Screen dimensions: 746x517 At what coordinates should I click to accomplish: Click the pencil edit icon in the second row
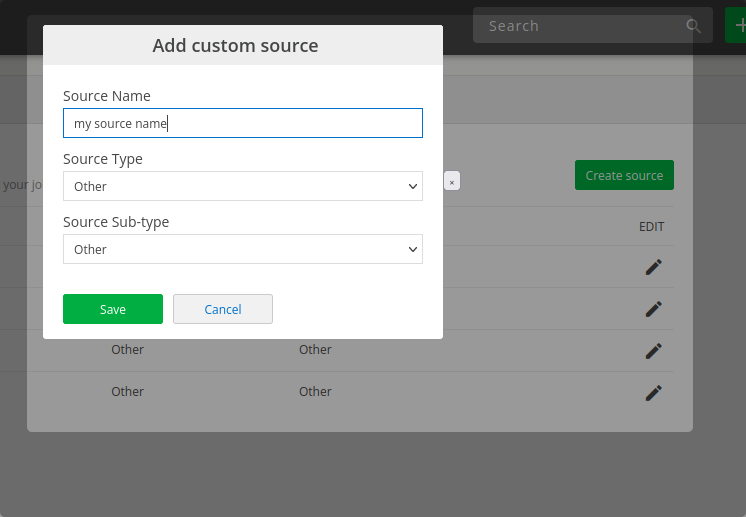click(653, 309)
